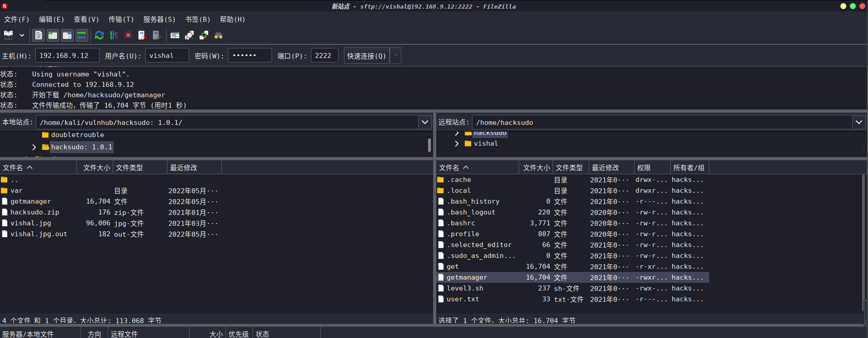Toggle remote directory tree display
The width and height of the screenshot is (868, 338).
click(x=67, y=35)
